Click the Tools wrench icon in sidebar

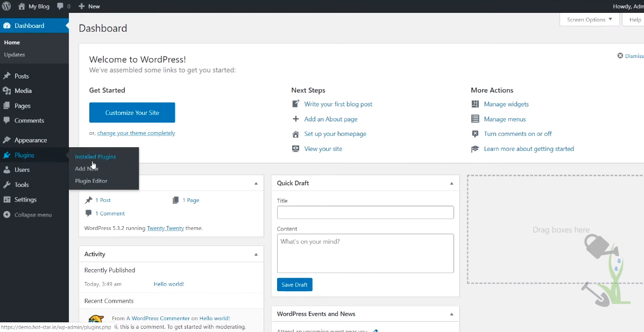click(x=6, y=185)
